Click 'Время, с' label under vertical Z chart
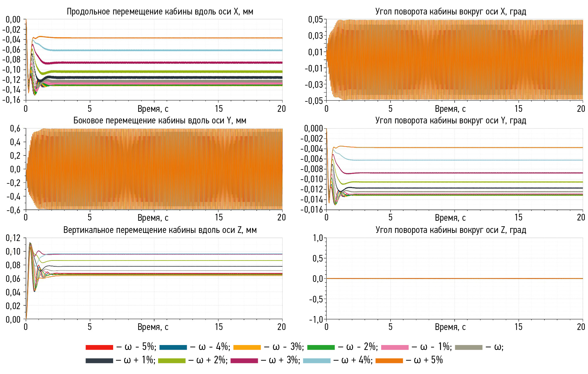The width and height of the screenshot is (588, 374). click(x=153, y=327)
